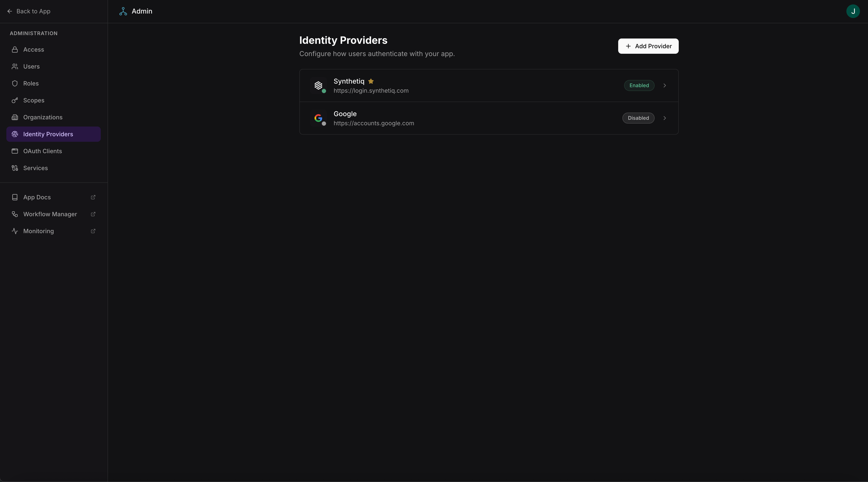Click the Synthetiq provider name
The image size is (868, 482).
349,81
